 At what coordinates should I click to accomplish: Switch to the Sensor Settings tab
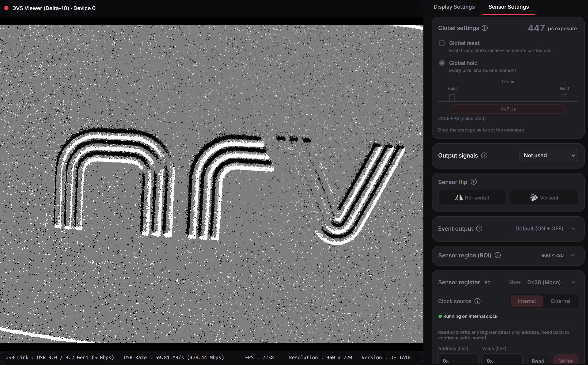[509, 7]
